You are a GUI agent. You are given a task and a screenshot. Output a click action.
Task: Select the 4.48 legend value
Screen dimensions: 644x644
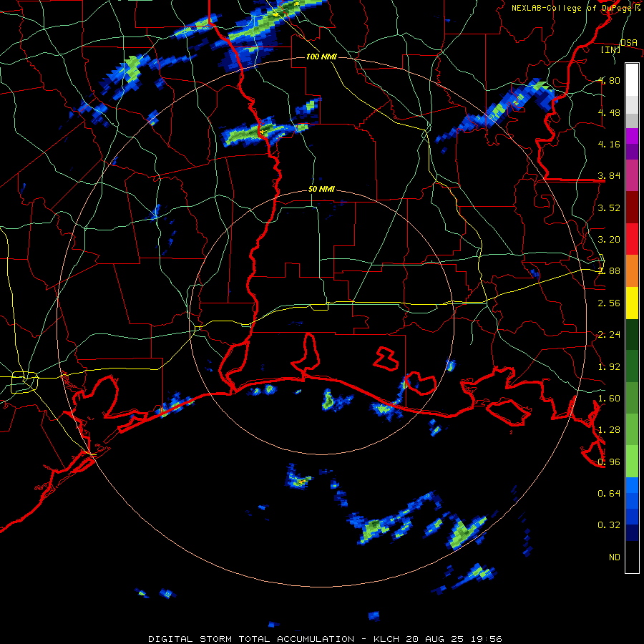point(610,112)
